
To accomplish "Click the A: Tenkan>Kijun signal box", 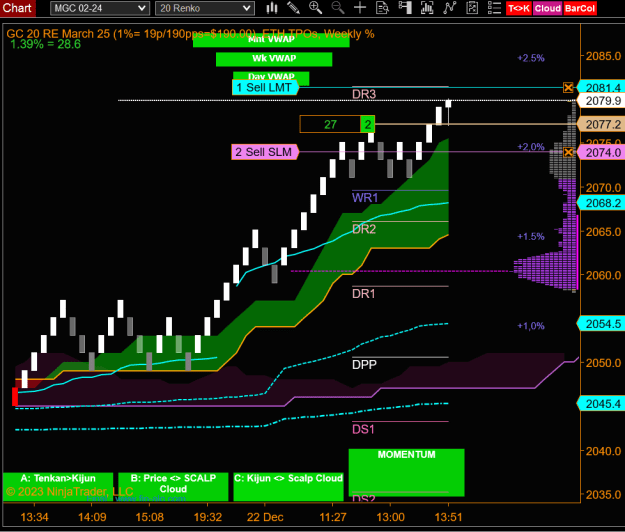I will tap(58, 487).
